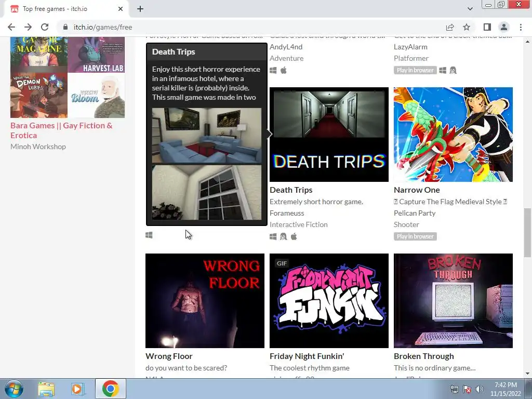Expand the tab search chevron
The height and width of the screenshot is (399, 532).
point(470,9)
